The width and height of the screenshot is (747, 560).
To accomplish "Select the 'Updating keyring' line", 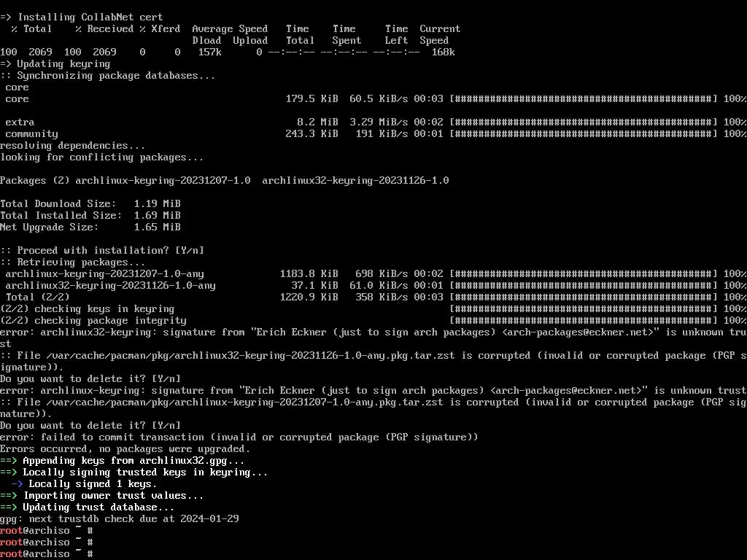I will click(x=55, y=64).
